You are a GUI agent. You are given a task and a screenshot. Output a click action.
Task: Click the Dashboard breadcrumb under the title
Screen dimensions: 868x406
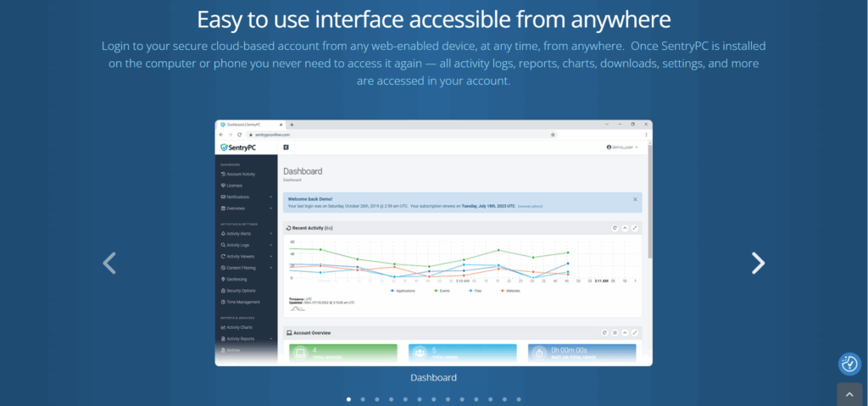tap(292, 180)
